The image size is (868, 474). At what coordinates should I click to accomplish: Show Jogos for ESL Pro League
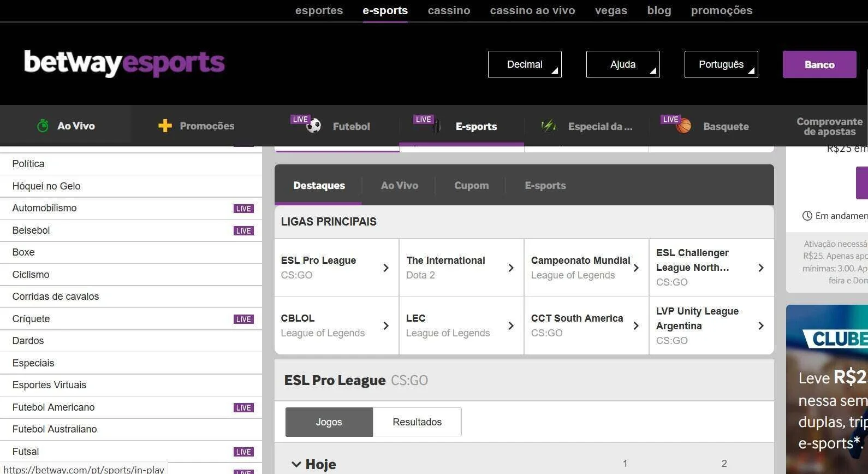click(329, 422)
